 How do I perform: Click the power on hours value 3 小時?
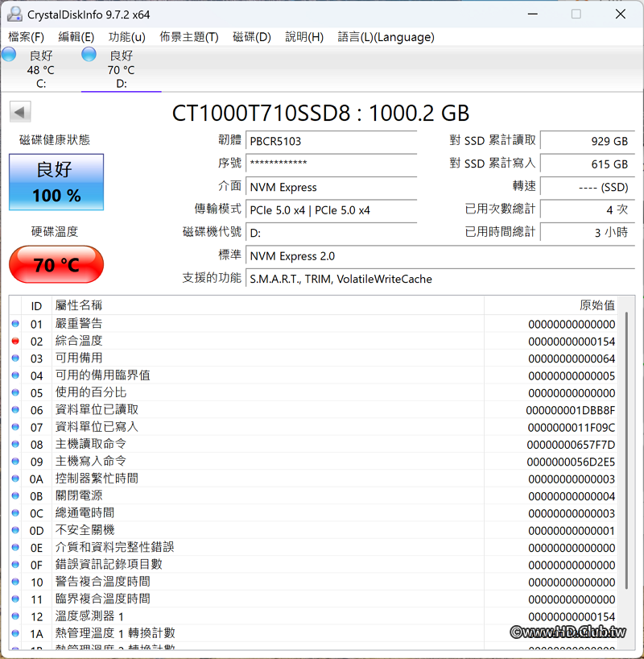coord(588,232)
